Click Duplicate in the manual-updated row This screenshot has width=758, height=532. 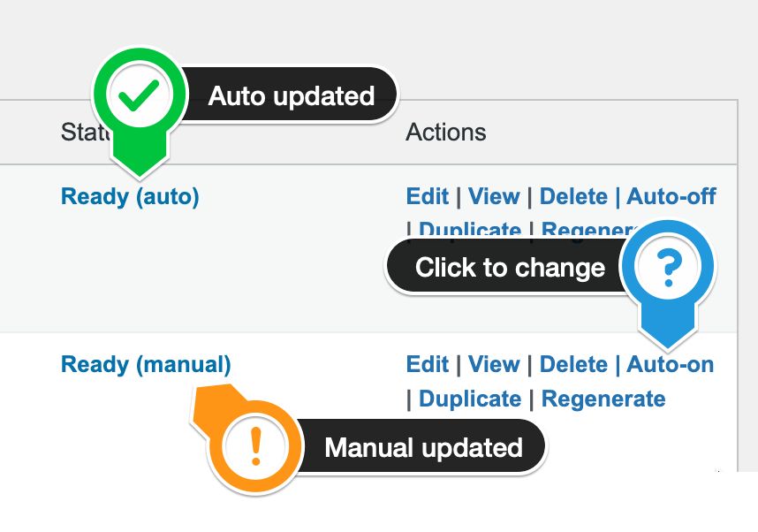tap(470, 399)
